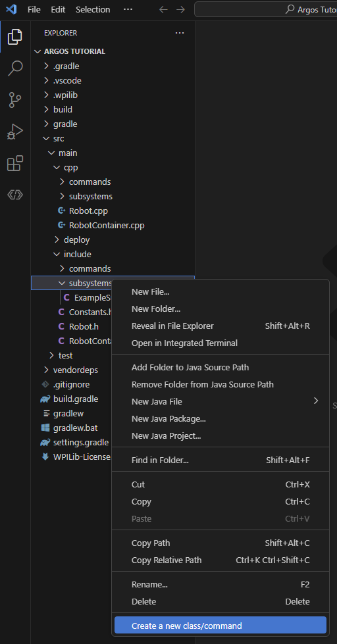Select Create a new class/command
Screen dimensions: 337x644
pos(220,626)
